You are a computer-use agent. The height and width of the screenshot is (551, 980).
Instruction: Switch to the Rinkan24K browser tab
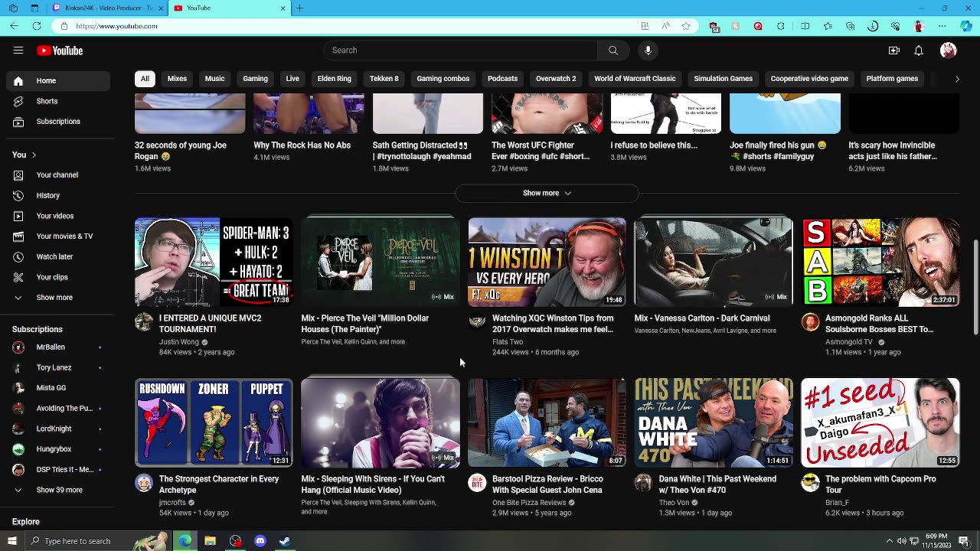click(107, 8)
